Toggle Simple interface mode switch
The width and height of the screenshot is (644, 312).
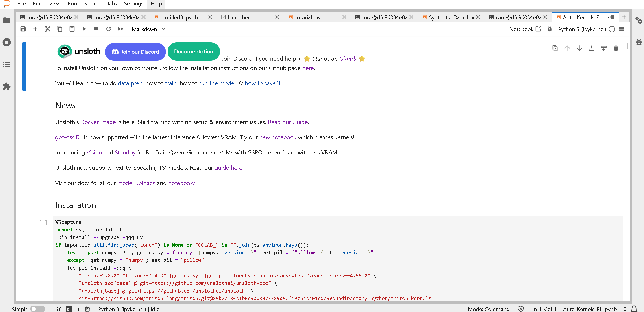point(37,309)
